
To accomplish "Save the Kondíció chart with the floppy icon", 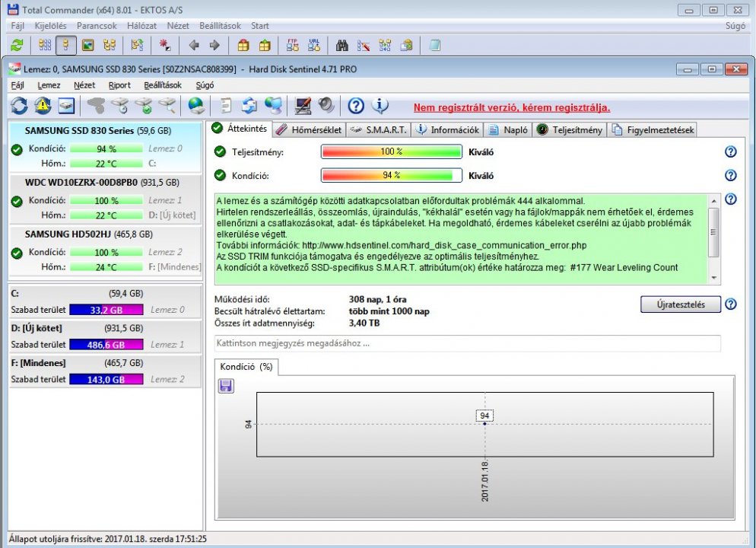I will (x=226, y=386).
